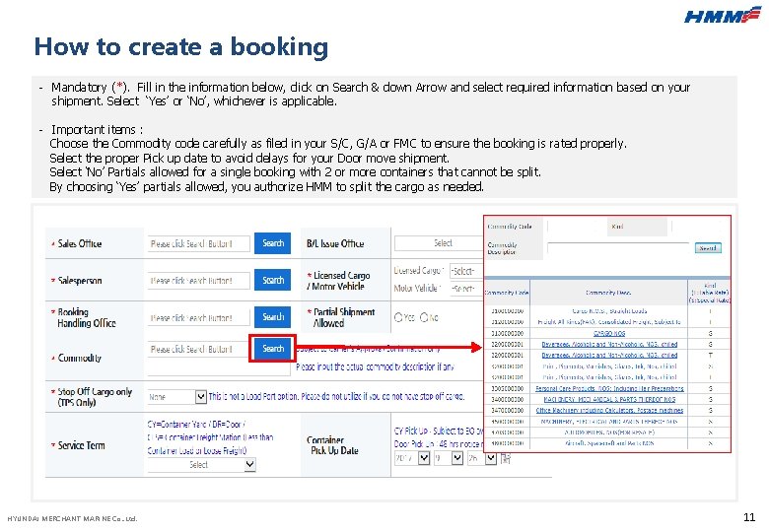This screenshot has width=769, height=532.
Task: Open Beverages link in the Kind T row
Action: tap(609, 355)
